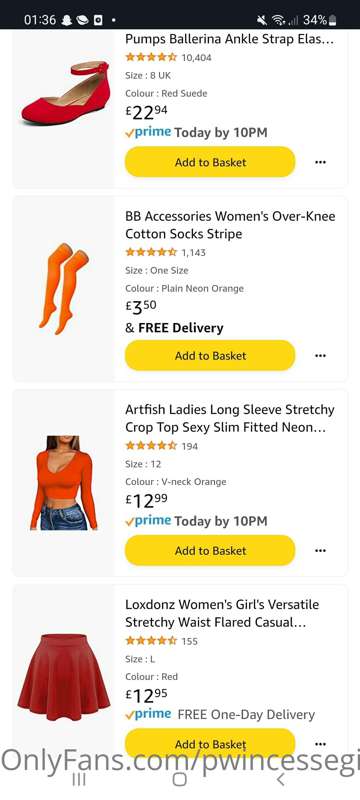Image resolution: width=360 pixels, height=800 pixels.
Task: Open more options for red ballerina pumps
Action: click(x=320, y=162)
